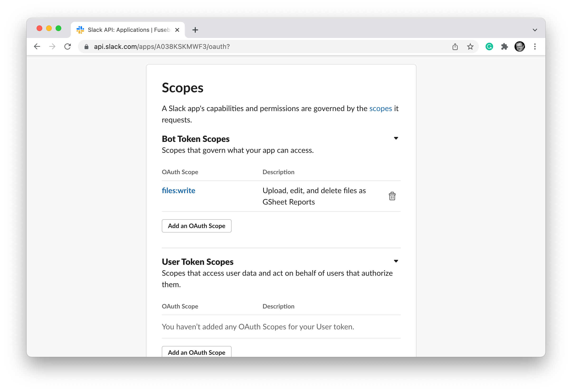
Task: Click Add an OAuth Scope under Bot Token
Action: [x=196, y=226]
